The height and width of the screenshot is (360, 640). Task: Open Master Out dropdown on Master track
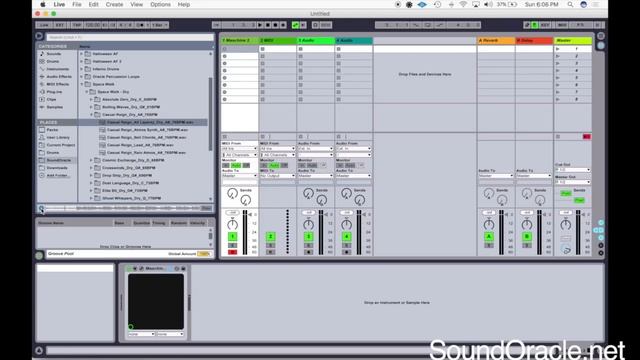pos(572,182)
